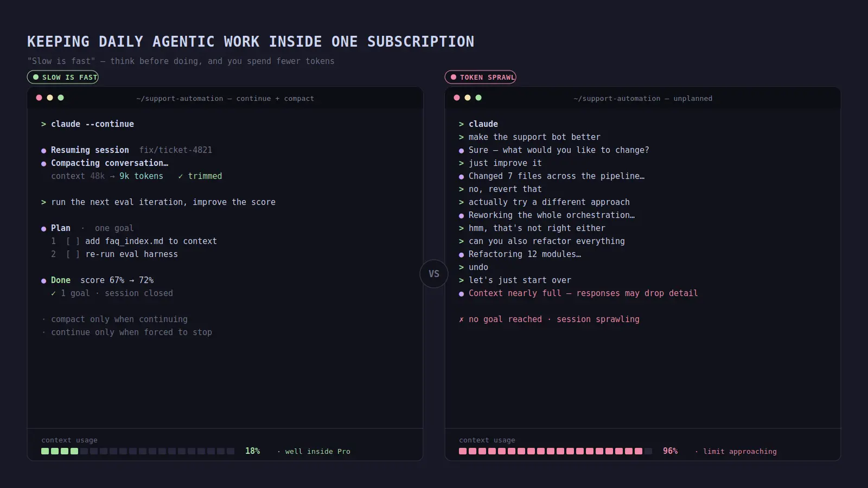Click the green check mark before 'trimmed'
This screenshot has width=868, height=488.
(x=181, y=176)
